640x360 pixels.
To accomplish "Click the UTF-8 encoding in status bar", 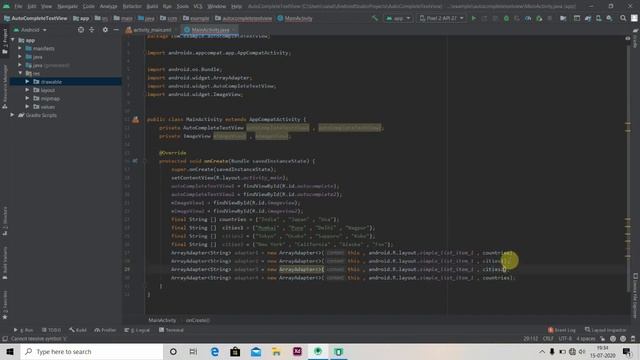I will pos(565,339).
